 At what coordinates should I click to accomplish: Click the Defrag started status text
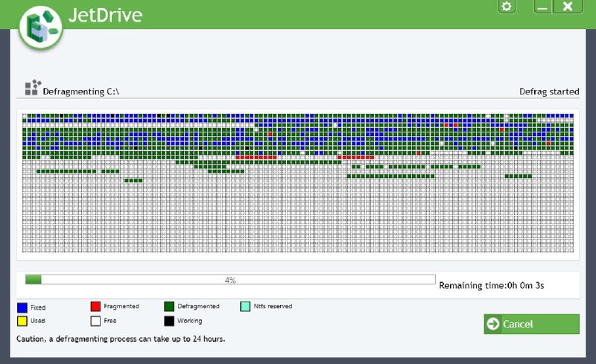click(x=548, y=92)
